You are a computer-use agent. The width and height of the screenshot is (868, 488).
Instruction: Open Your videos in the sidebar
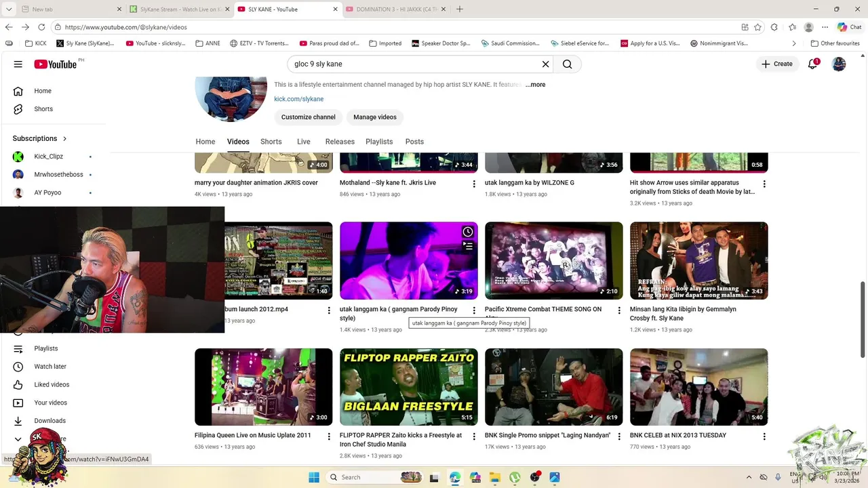point(51,403)
